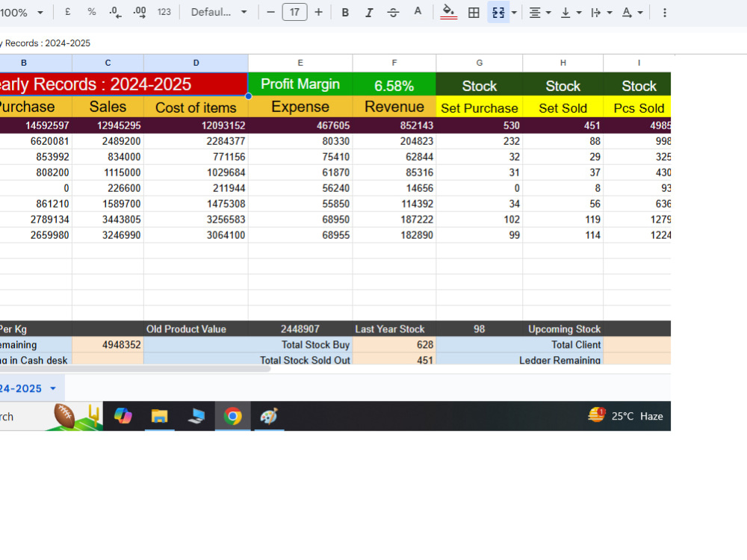The height and width of the screenshot is (560, 747).
Task: Open the weather widget showing 25°C Haze
Action: (625, 416)
